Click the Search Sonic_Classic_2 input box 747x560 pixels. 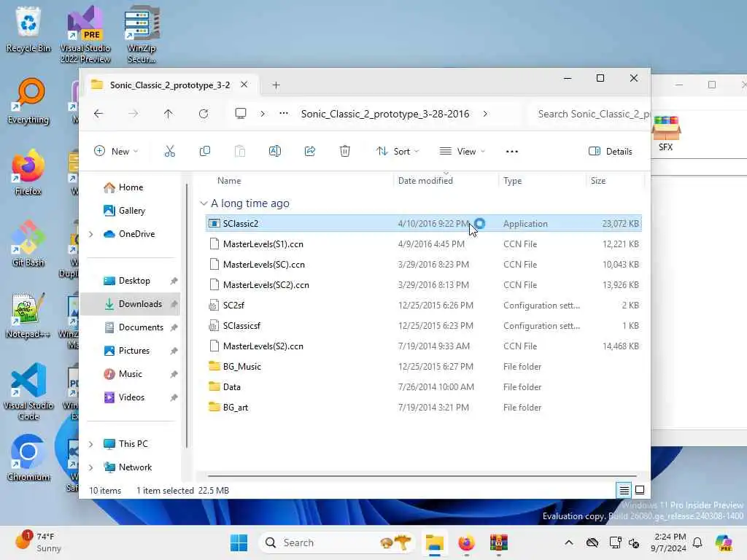(589, 114)
